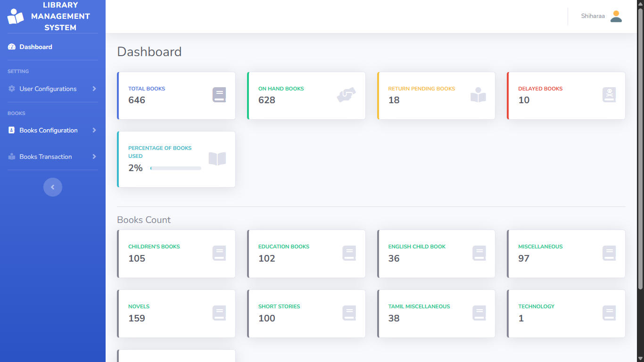This screenshot has height=362, width=644.
Task: Click the open book icon on Percentage card
Action: 217,159
